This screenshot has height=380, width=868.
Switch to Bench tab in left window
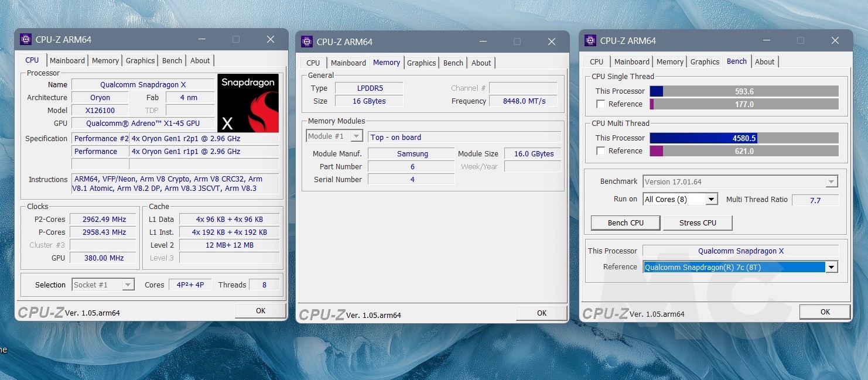pyautogui.click(x=172, y=60)
